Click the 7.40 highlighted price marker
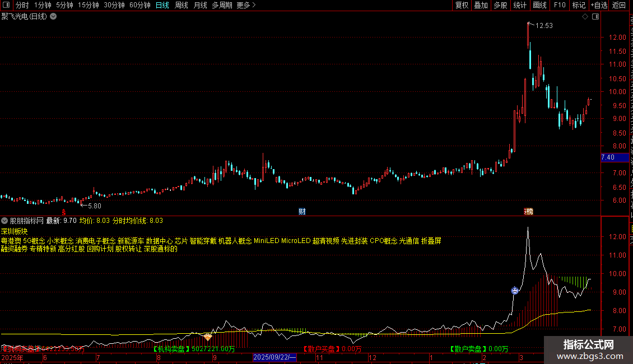633x364 pixels. point(615,157)
